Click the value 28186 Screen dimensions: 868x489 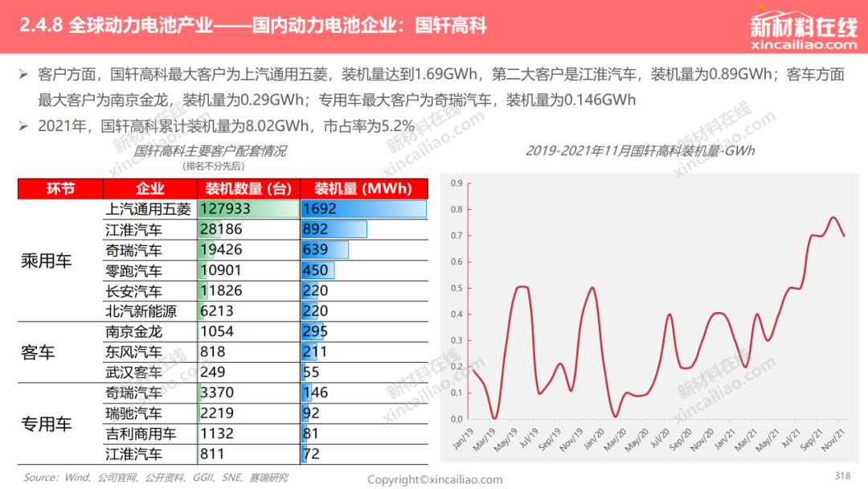pyautogui.click(x=221, y=229)
